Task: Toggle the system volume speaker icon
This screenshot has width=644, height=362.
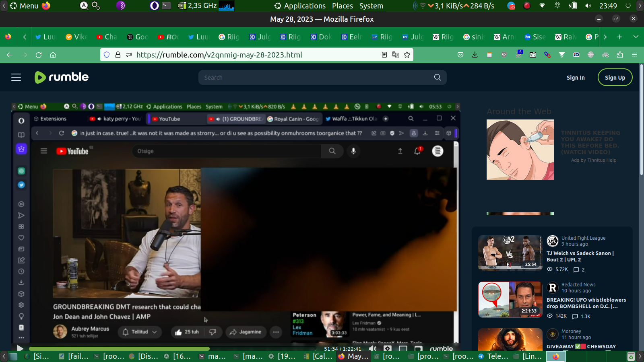Action: 588,6
